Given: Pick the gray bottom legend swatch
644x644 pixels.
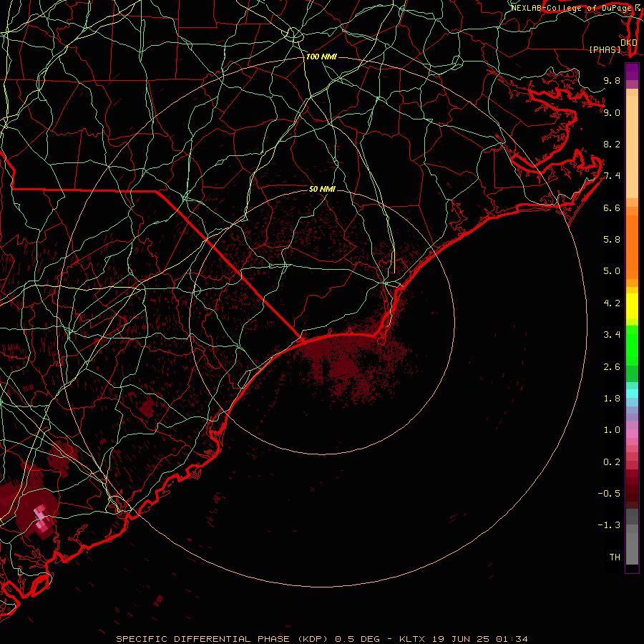Looking at the screenshot, I should (x=632, y=548).
